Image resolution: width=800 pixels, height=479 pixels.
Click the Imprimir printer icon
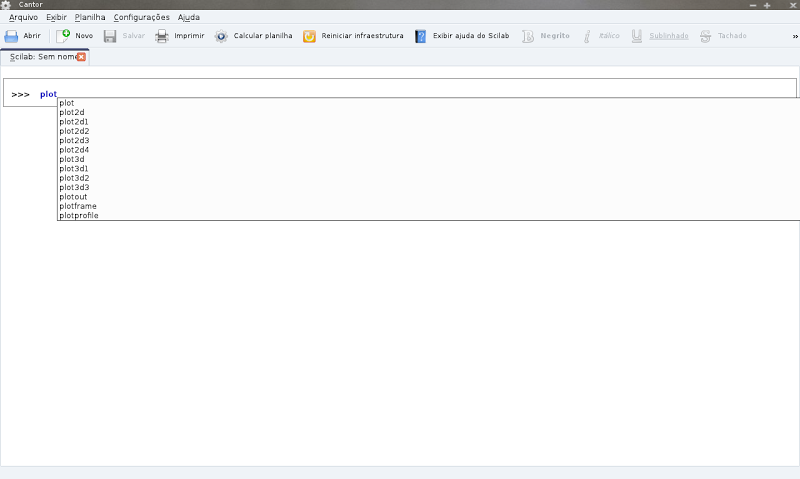click(162, 36)
